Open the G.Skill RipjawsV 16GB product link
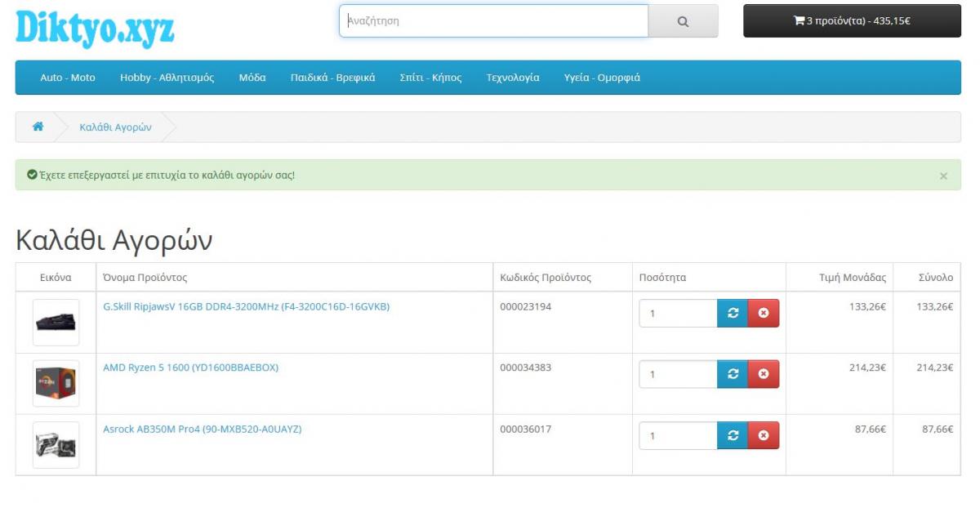Screen dimensions: 980x508 point(246,307)
